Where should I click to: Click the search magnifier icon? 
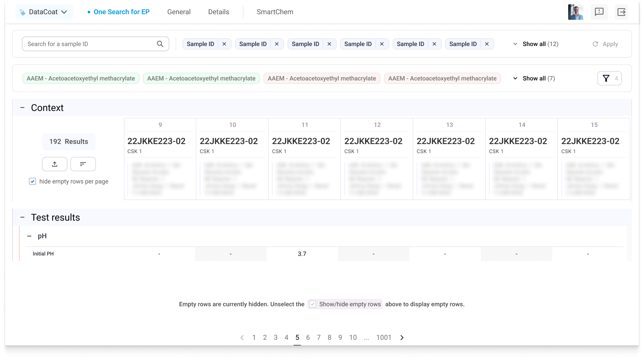click(x=160, y=44)
